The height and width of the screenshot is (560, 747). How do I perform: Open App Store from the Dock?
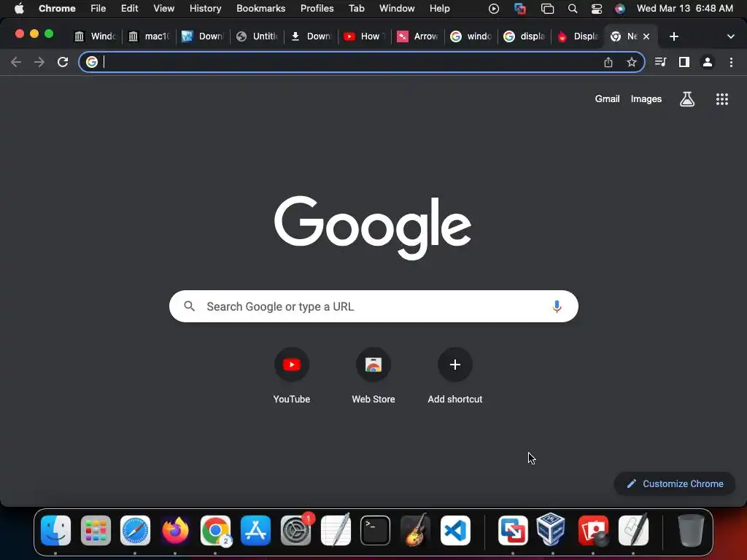point(255,531)
